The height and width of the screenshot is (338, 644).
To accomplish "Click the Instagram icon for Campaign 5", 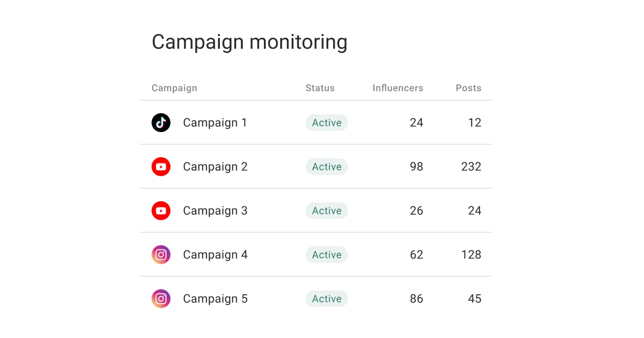I will point(161,299).
